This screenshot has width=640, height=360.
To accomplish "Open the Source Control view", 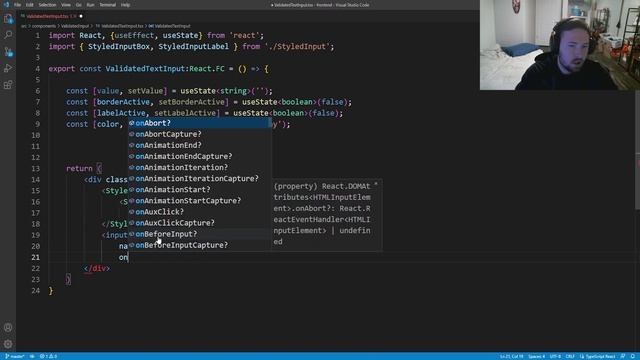I will tap(8, 52).
